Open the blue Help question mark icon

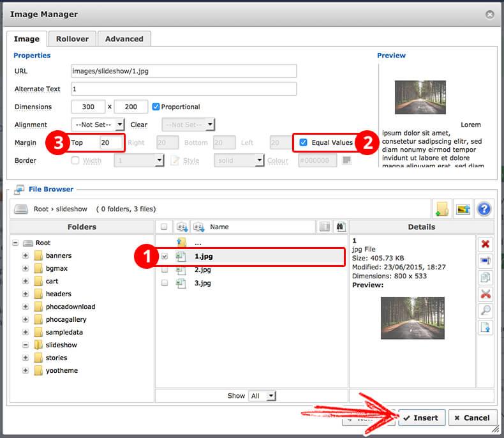pos(484,209)
